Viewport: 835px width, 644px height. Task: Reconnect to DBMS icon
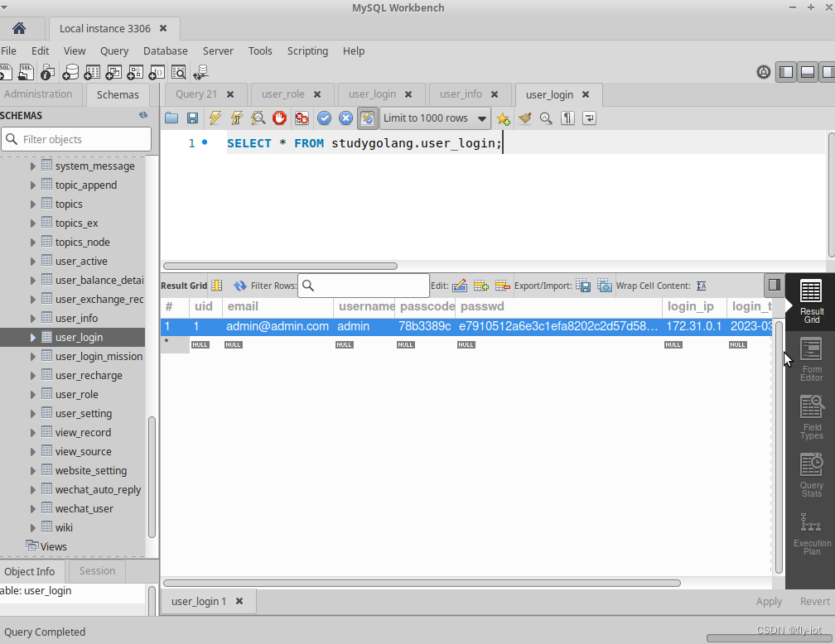pyautogui.click(x=200, y=72)
